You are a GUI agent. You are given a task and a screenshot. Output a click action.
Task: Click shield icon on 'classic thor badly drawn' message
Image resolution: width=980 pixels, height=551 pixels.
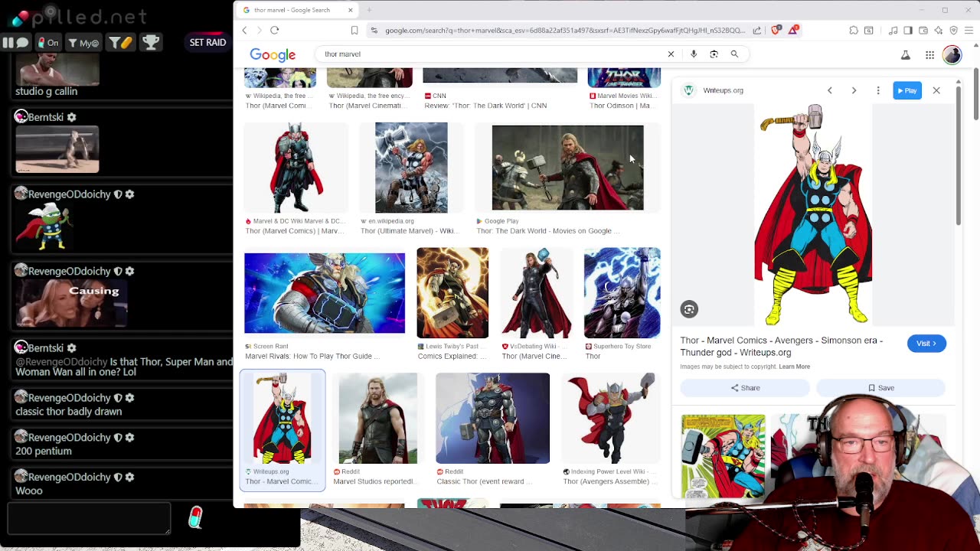pos(118,398)
